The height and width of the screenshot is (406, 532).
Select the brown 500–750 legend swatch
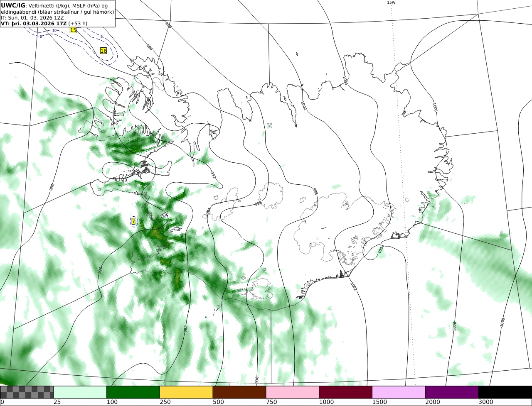pos(239,392)
